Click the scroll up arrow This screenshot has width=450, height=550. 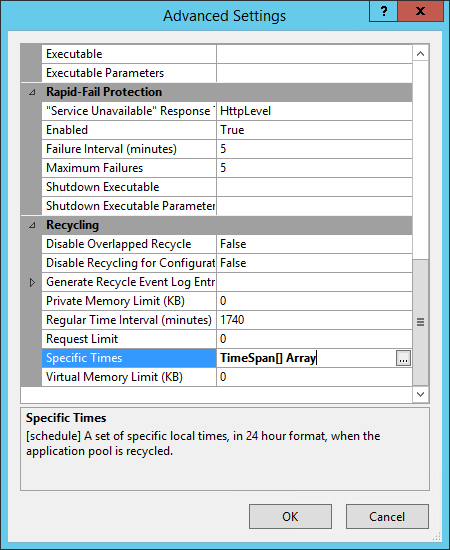(421, 54)
